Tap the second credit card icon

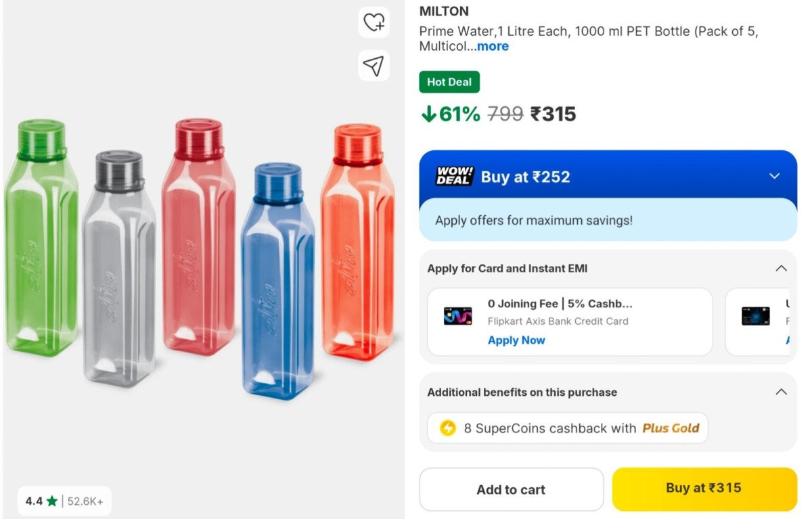tap(755, 316)
